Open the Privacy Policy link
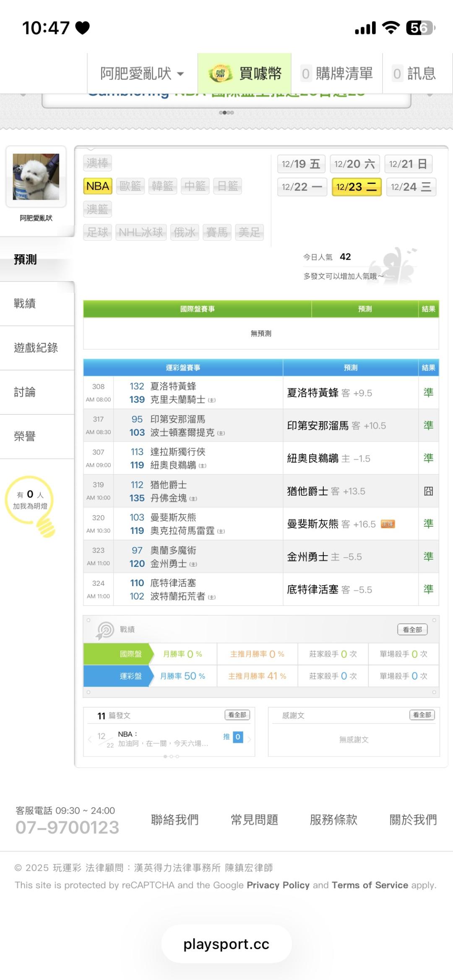The width and height of the screenshot is (453, 980). [x=278, y=885]
